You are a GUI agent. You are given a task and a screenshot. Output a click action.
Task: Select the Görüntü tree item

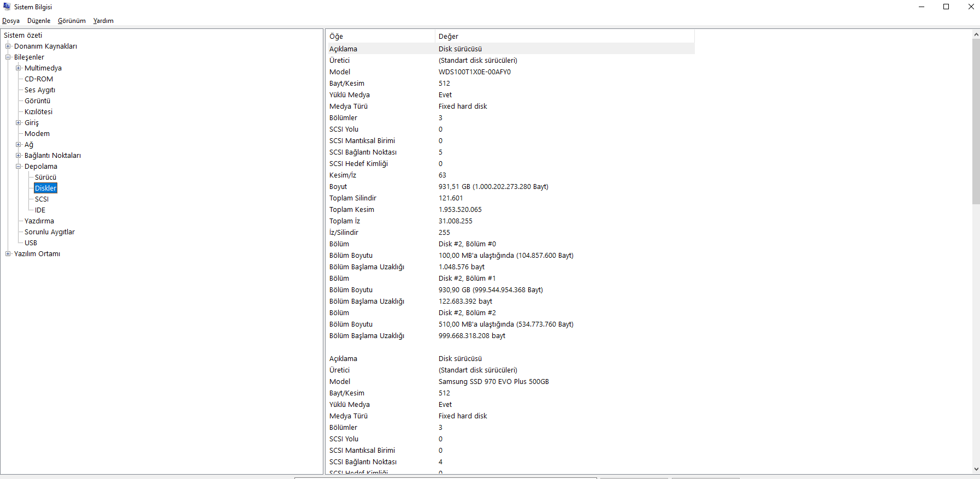pos(37,101)
